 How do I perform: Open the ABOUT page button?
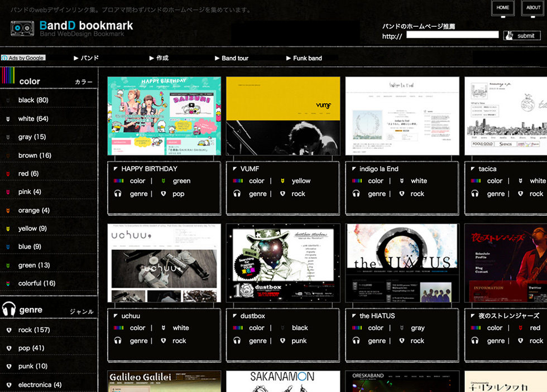(x=534, y=8)
